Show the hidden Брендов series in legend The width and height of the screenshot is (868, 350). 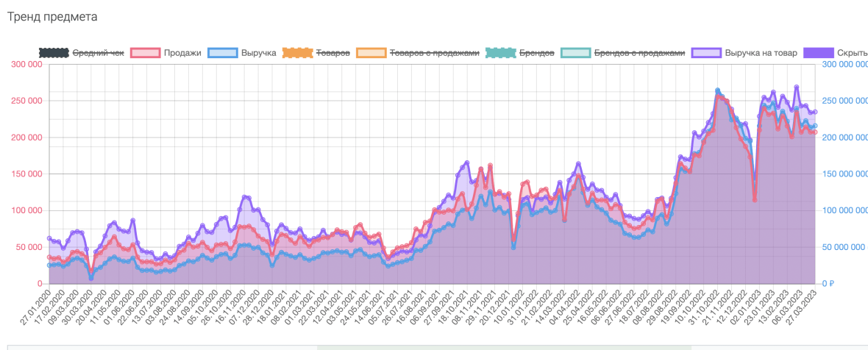pos(520,53)
